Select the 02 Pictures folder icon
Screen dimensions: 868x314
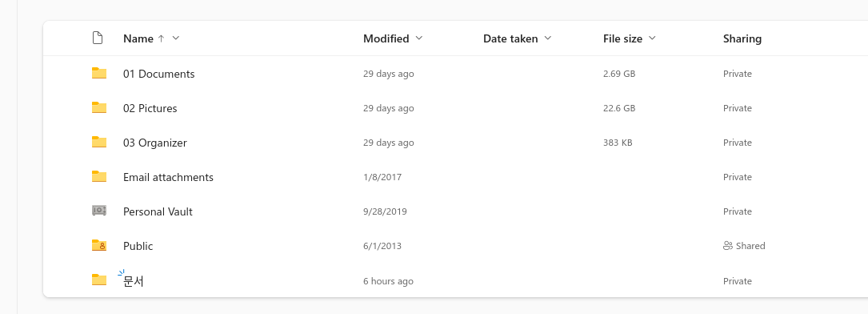99,107
